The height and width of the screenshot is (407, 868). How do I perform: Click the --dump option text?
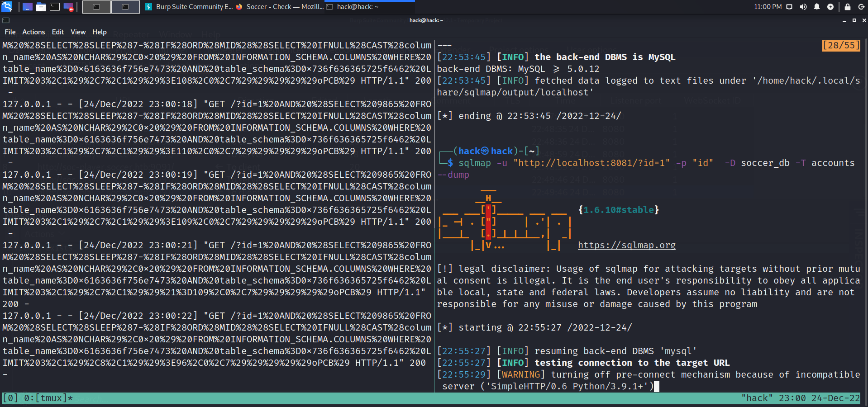(x=453, y=175)
